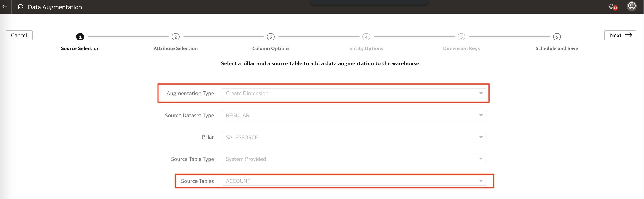Open the Source Dataset Type dropdown field
The height and width of the screenshot is (199, 644).
[354, 115]
